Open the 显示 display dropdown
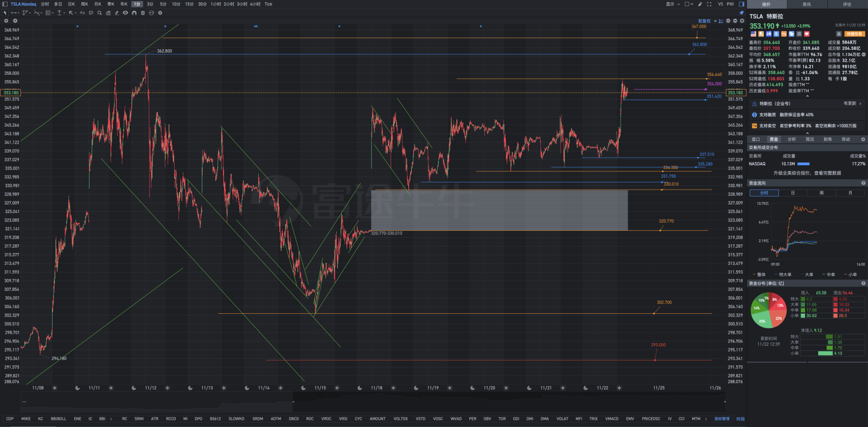This screenshot has height=427, width=868. (673, 4)
